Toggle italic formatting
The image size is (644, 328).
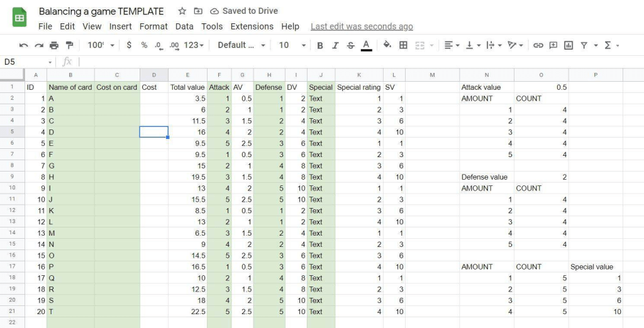point(335,45)
